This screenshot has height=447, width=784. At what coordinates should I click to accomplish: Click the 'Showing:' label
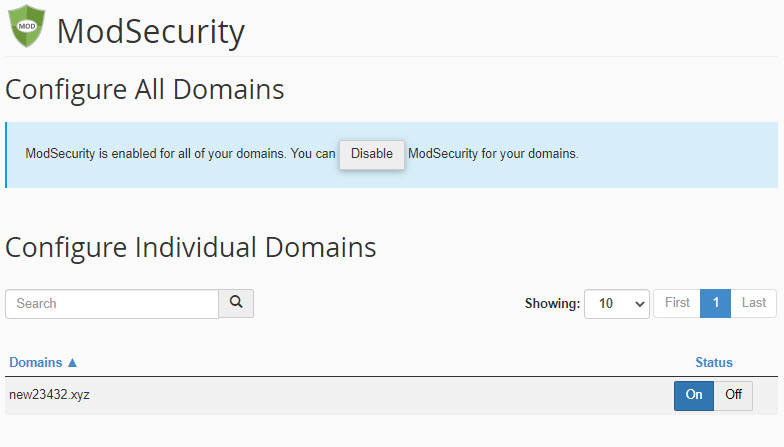552,303
